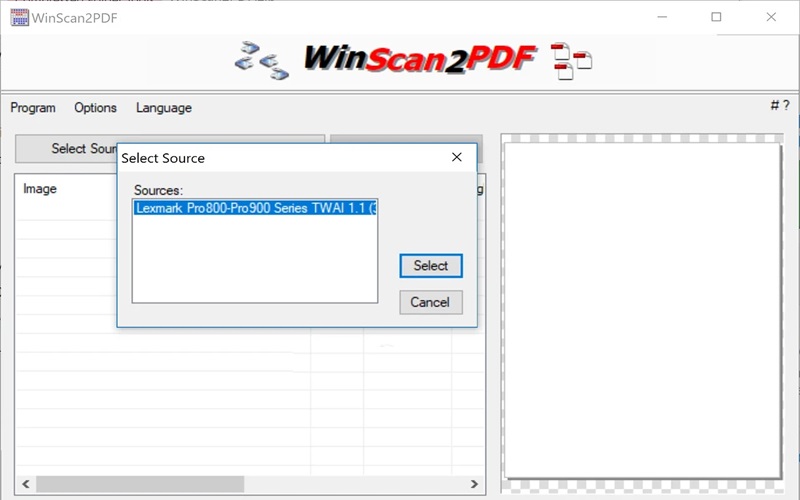Close the Select Source dialog
800x500 pixels.
pos(457,157)
